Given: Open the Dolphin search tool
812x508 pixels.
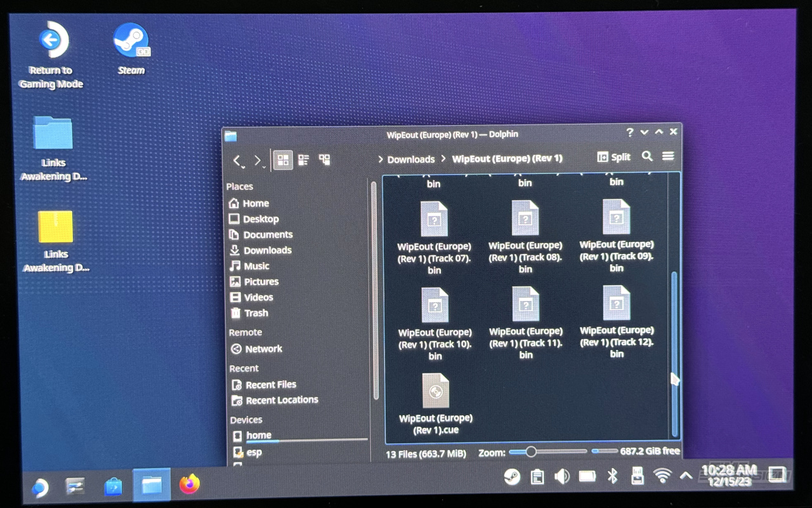Looking at the screenshot, I should coord(647,156).
